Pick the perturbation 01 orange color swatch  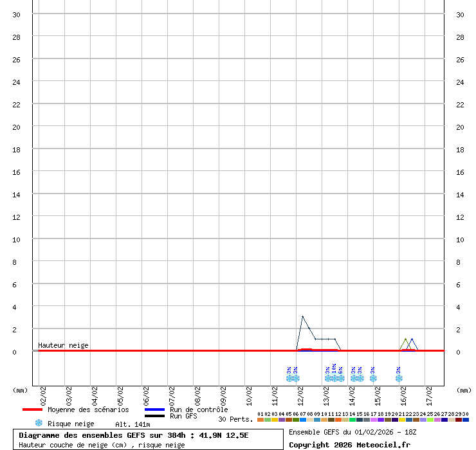pyautogui.click(x=261, y=420)
